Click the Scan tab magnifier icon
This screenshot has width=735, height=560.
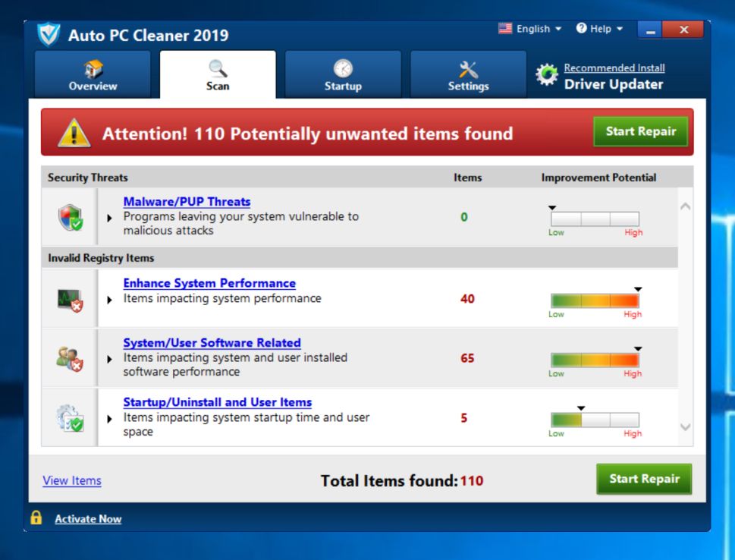point(218,68)
